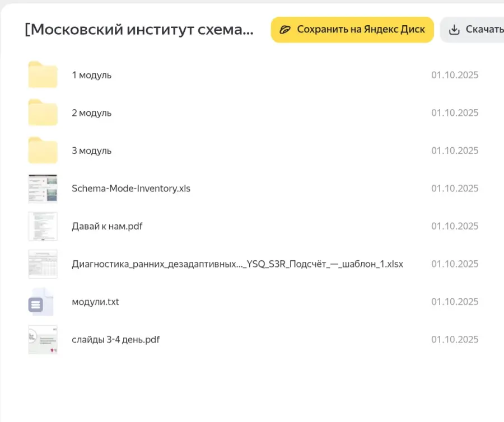This screenshot has height=422, width=504.
Task: Open Schema-Mode-Inventory.xls thumbnail
Action: click(x=43, y=189)
